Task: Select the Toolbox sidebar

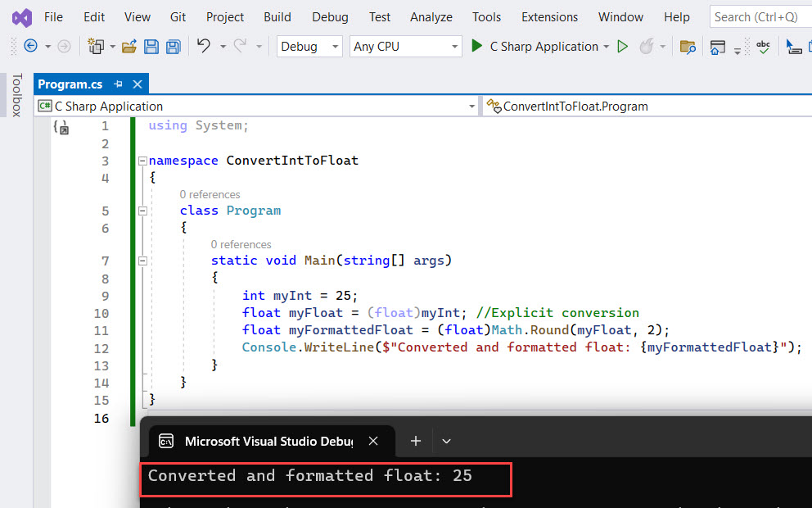Action: point(16,94)
